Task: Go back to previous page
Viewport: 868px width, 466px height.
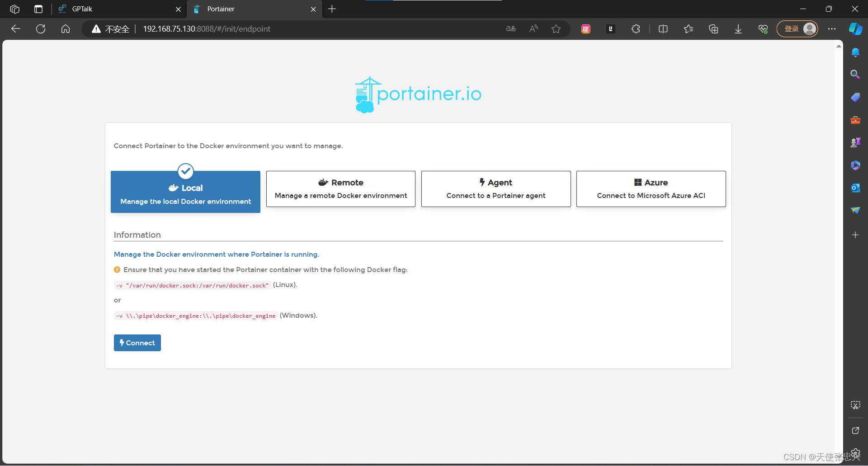Action: tap(16, 29)
